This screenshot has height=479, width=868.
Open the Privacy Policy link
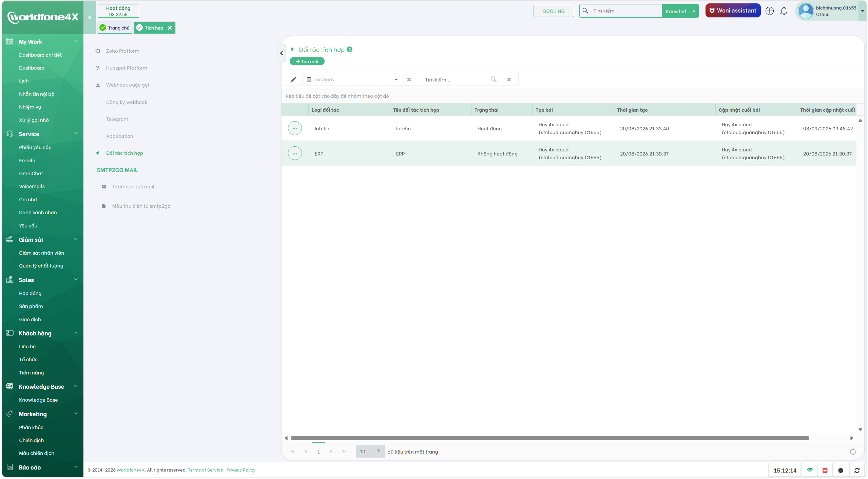pos(241,470)
